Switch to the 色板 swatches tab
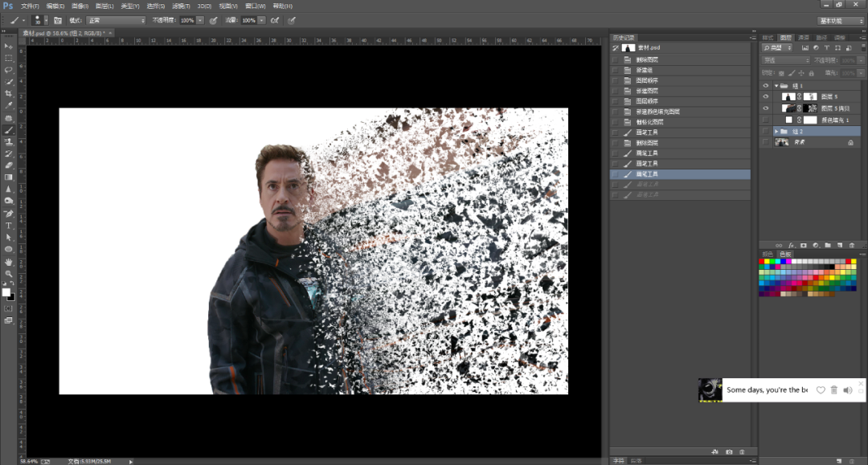This screenshot has height=465, width=868. [785, 255]
